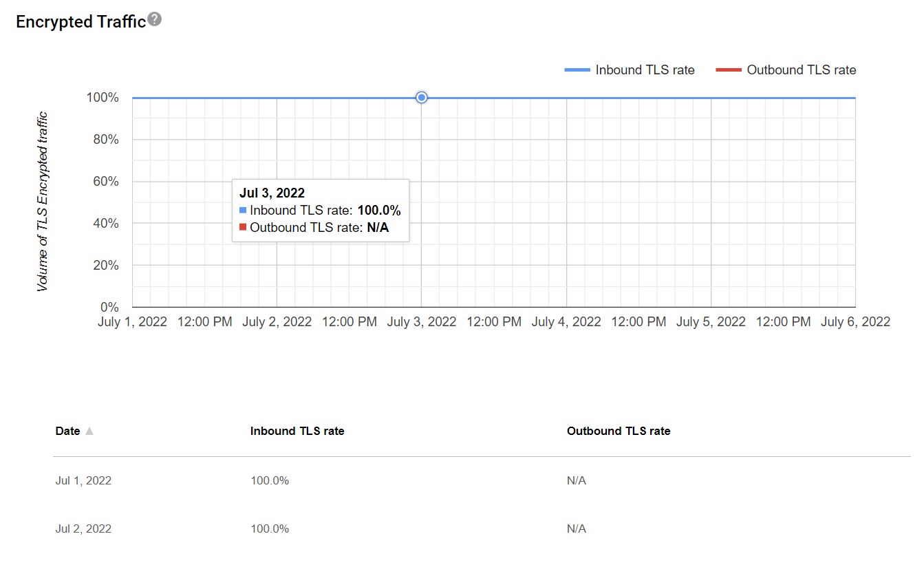Click the July 4, 2022 axis label
This screenshot has height=565, width=924.
coord(566,322)
